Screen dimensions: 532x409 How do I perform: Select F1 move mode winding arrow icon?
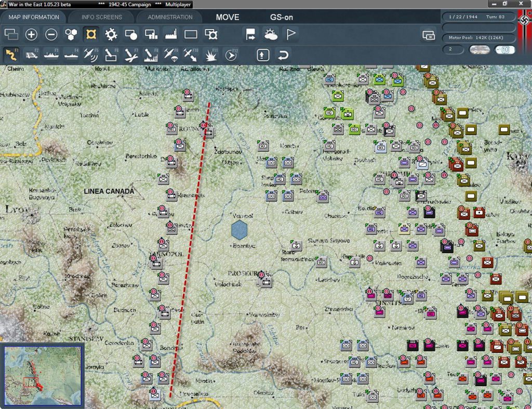click(11, 55)
